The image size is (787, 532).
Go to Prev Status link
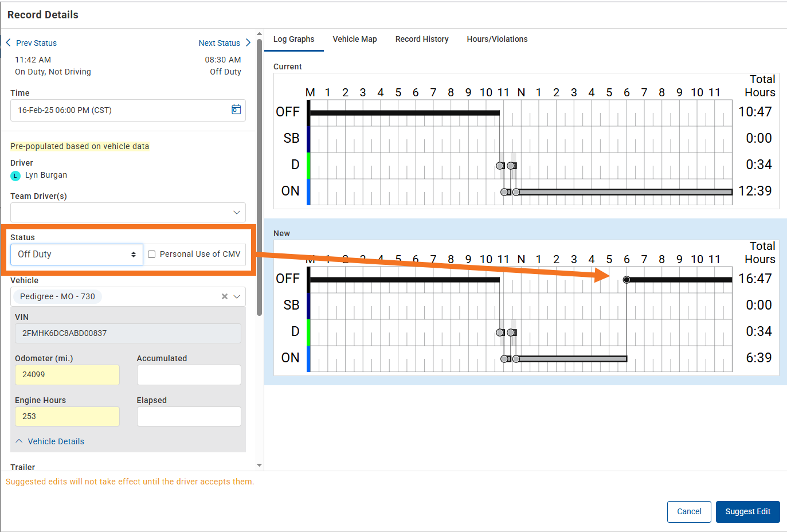[x=36, y=43]
